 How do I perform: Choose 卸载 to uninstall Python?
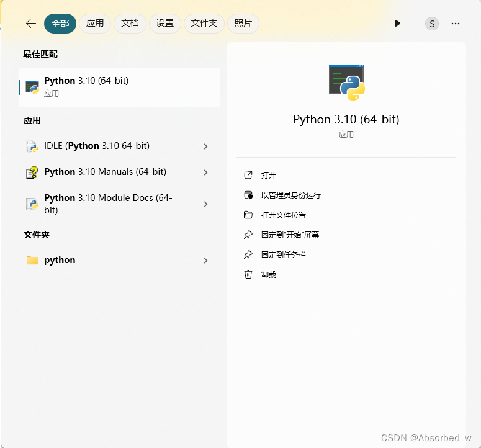click(268, 275)
